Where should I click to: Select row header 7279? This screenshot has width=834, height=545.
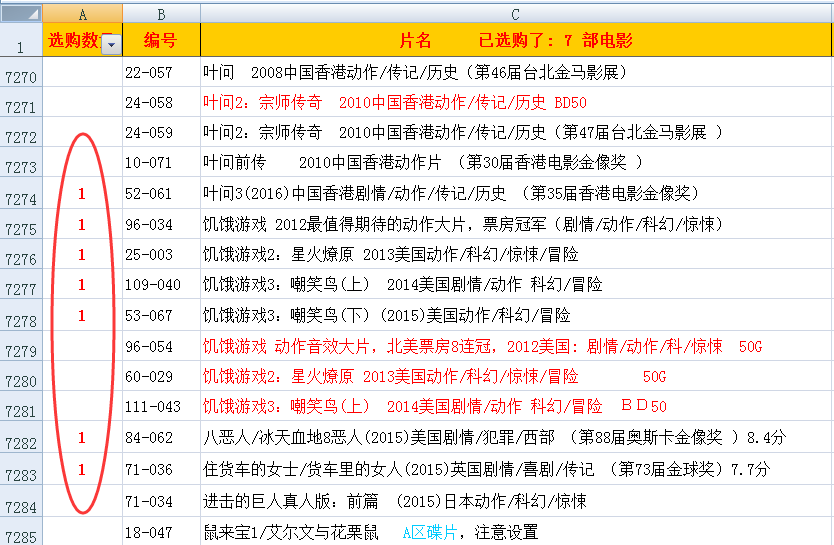(21, 346)
